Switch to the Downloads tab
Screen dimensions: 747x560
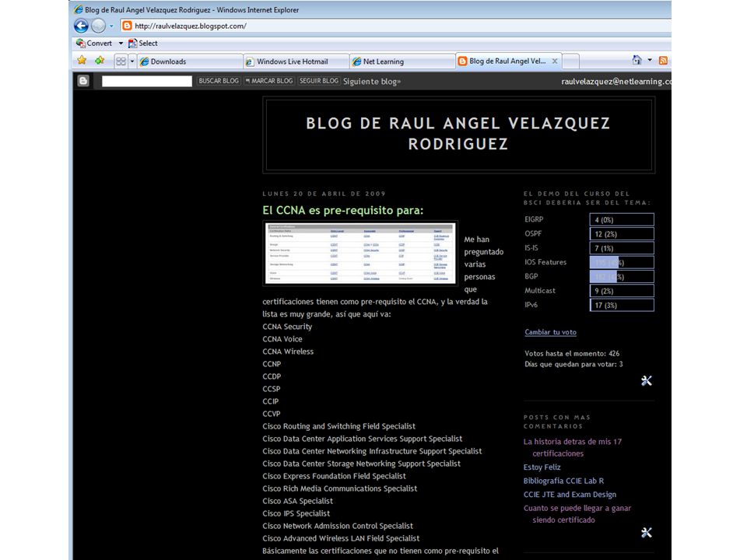point(190,61)
